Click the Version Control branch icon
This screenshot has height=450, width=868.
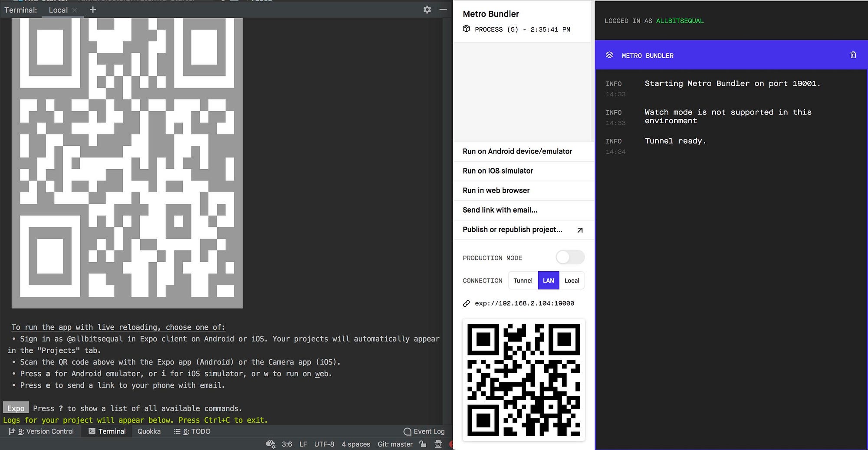[x=12, y=431]
